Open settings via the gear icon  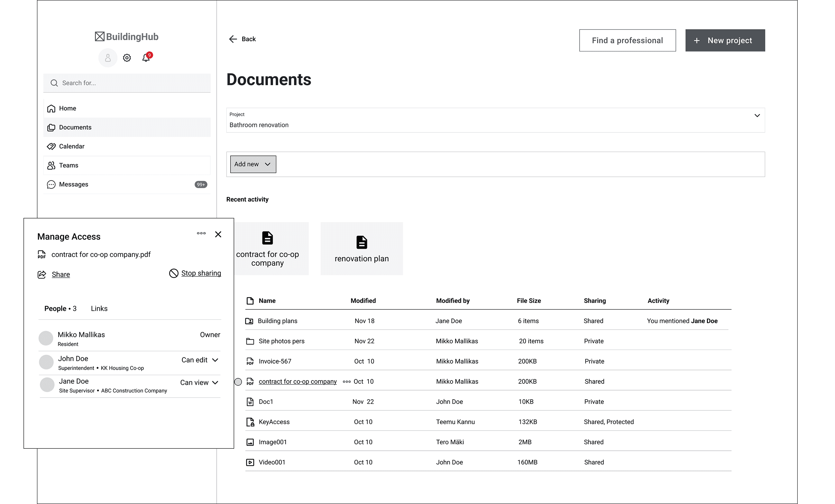127,58
